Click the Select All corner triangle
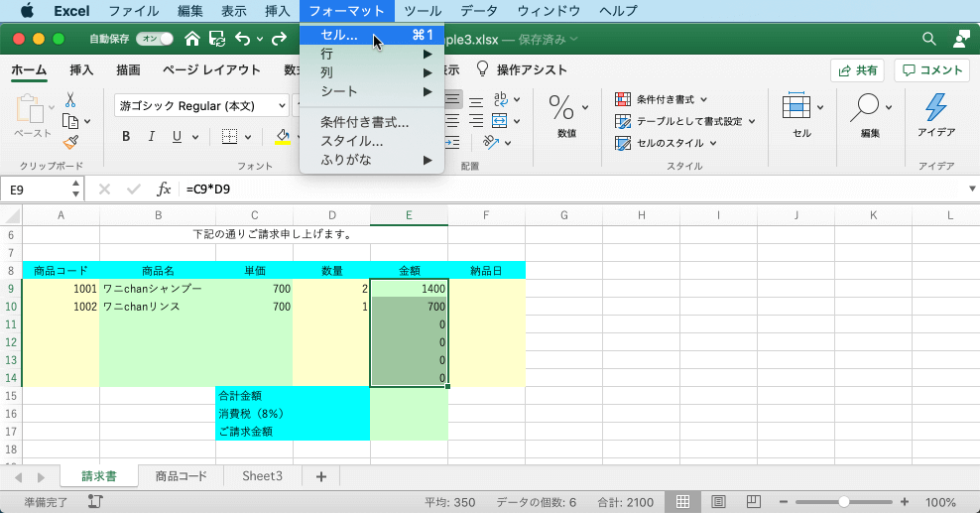Screen dimensions: 980x513 click(x=12, y=216)
